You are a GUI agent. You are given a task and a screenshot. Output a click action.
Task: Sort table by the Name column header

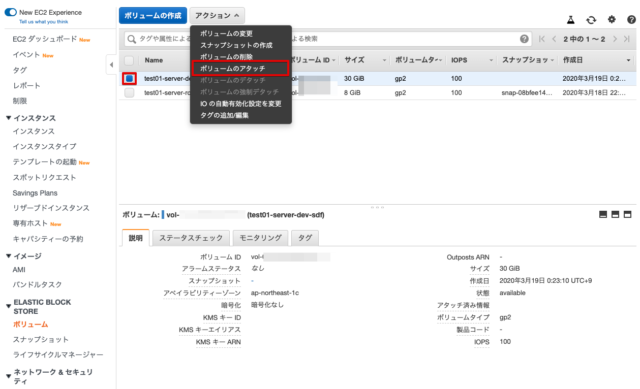tap(154, 60)
